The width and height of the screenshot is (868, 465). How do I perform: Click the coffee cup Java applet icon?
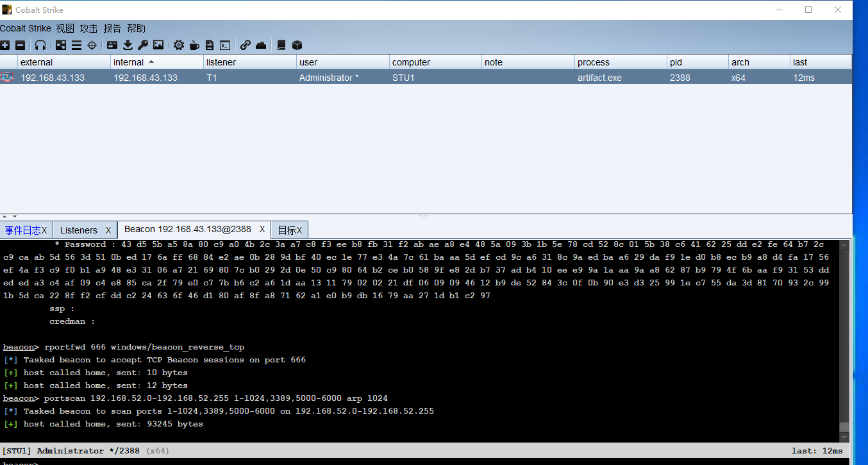click(194, 45)
